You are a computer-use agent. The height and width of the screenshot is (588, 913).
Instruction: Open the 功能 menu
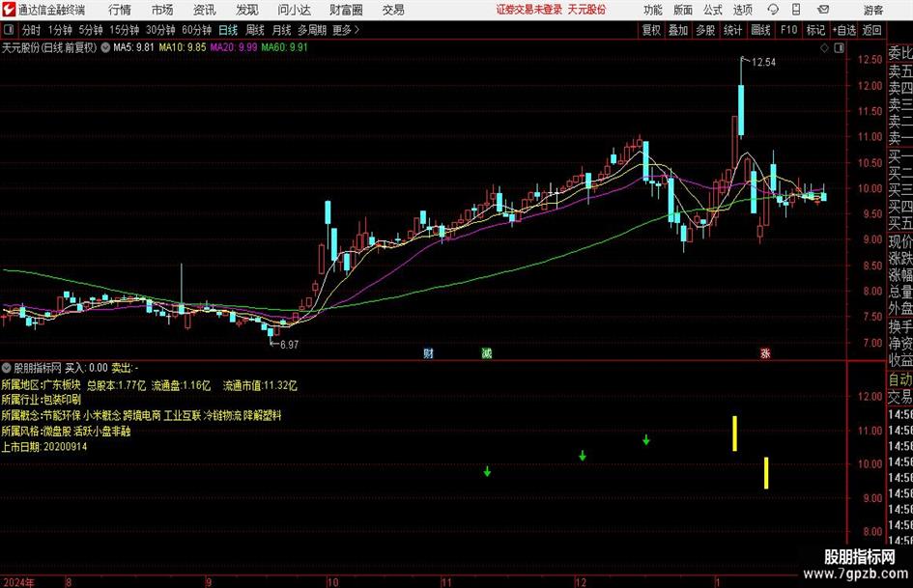point(653,10)
